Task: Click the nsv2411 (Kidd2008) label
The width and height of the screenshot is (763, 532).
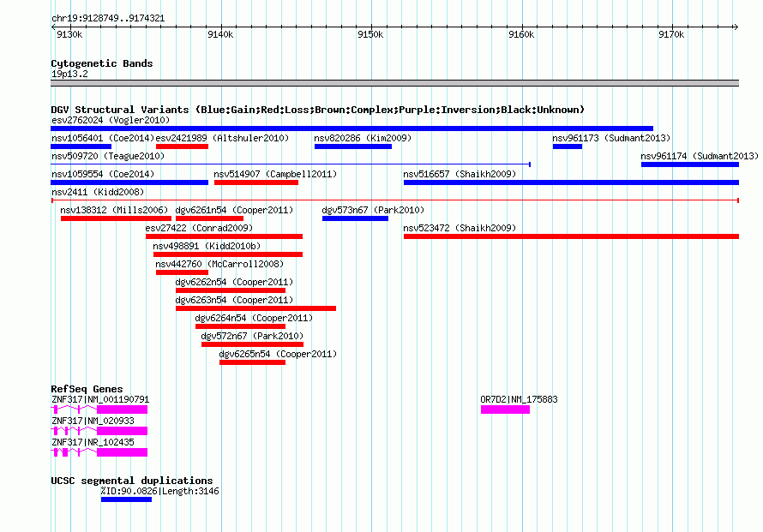Action: pyautogui.click(x=98, y=192)
